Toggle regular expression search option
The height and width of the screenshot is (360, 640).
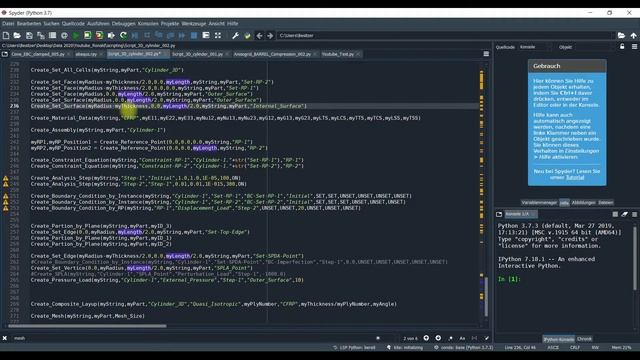point(450,338)
